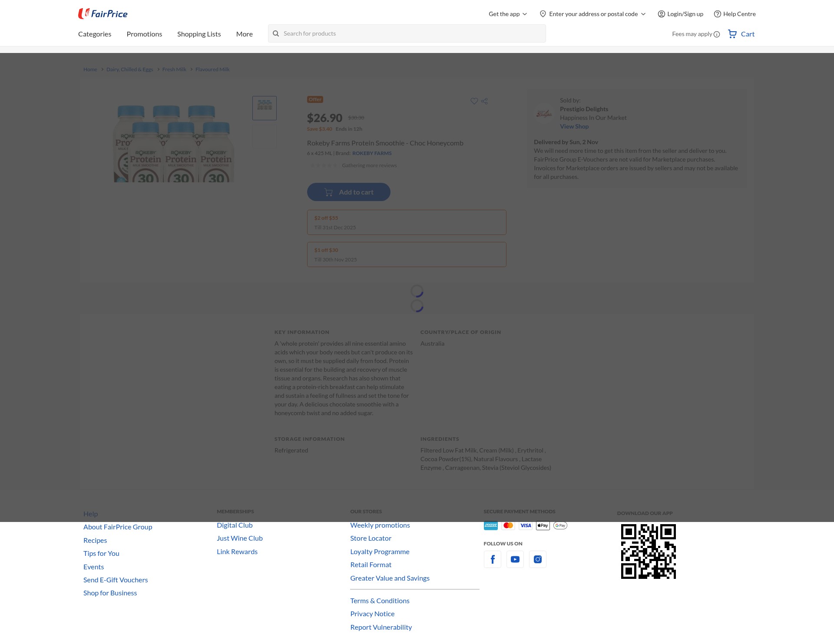The width and height of the screenshot is (834, 644).
Task: Go to Home breadcrumb
Action: pos(90,69)
